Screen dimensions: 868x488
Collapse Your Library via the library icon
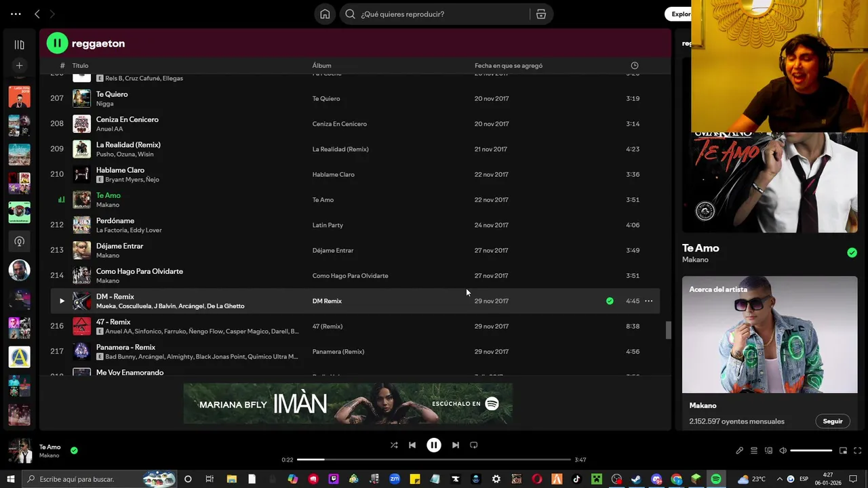tap(19, 45)
